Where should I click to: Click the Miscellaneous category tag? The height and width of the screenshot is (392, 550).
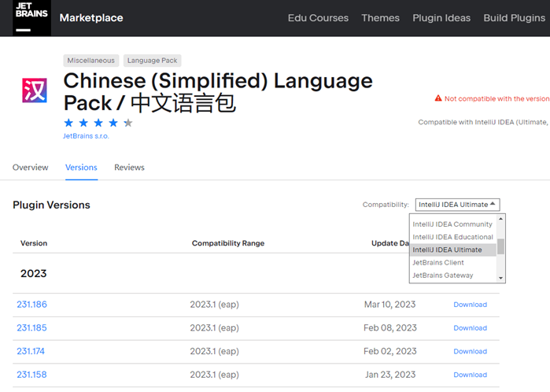pos(90,61)
